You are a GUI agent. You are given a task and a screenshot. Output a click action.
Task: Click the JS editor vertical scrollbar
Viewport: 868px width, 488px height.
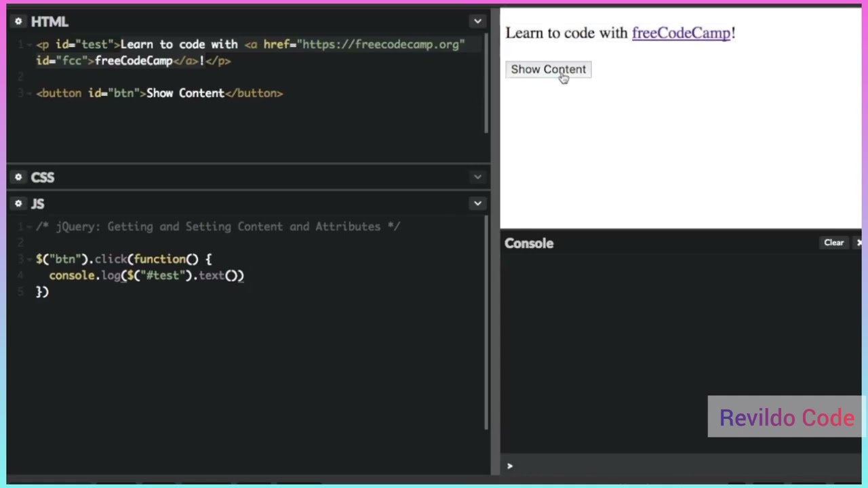486,322
